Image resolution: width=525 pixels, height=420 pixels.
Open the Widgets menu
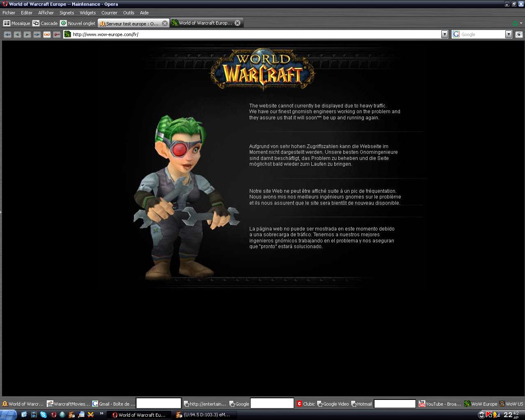(x=87, y=13)
